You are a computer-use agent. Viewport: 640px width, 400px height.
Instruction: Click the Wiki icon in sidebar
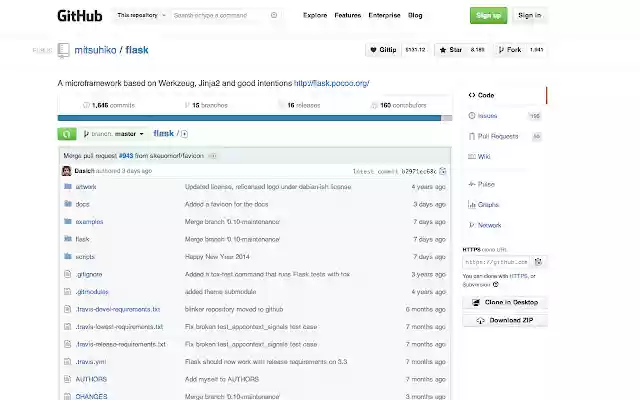472,156
